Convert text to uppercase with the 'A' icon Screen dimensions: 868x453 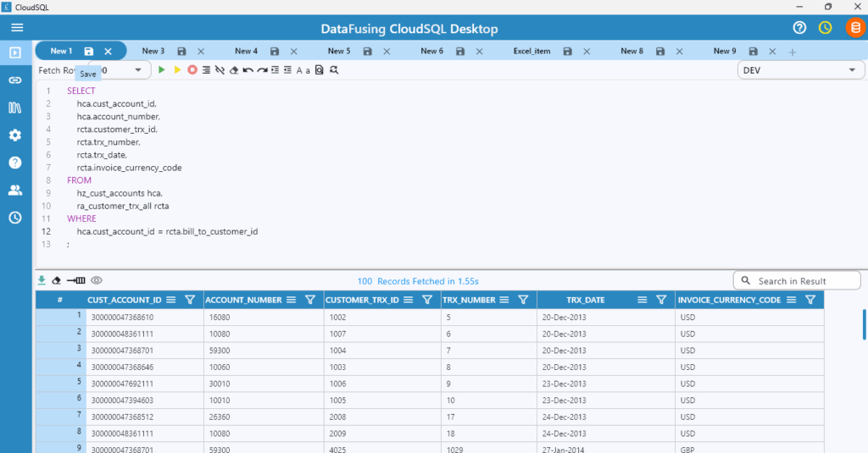coord(299,70)
